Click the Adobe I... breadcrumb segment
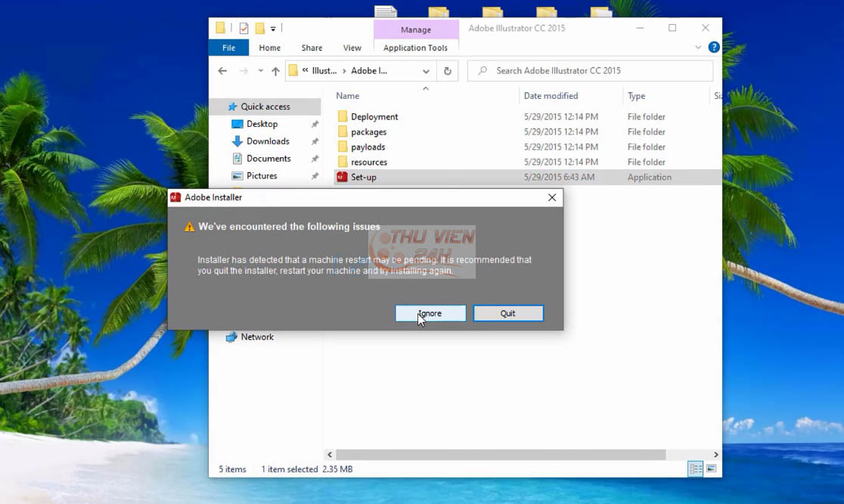 pyautogui.click(x=369, y=71)
